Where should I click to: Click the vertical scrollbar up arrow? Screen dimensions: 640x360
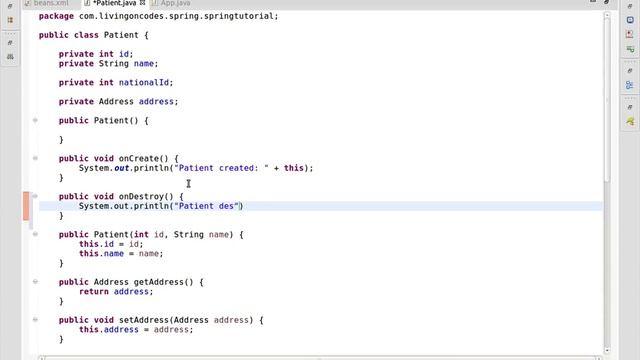(607, 16)
